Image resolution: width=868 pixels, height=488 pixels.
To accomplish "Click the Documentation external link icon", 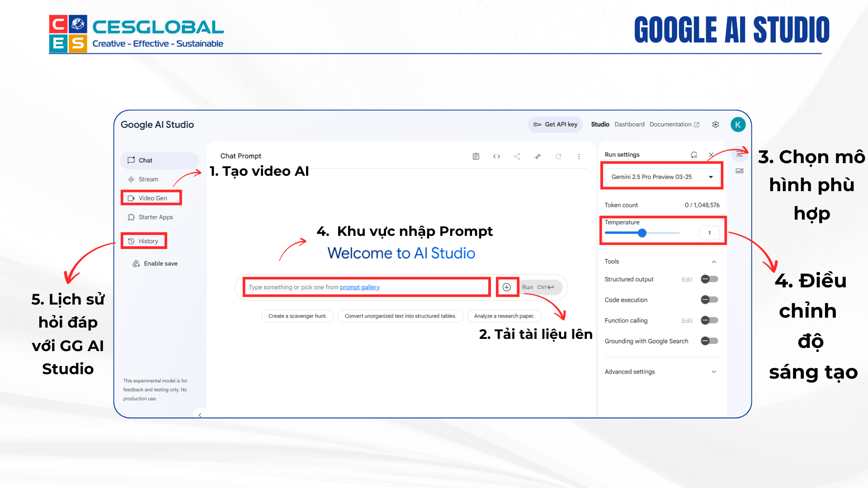I will coord(697,125).
